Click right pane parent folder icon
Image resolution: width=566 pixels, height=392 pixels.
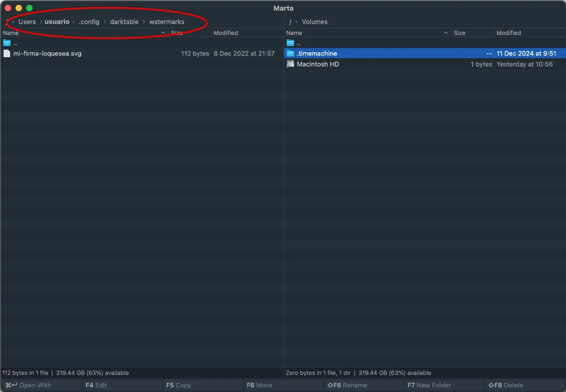(290, 43)
